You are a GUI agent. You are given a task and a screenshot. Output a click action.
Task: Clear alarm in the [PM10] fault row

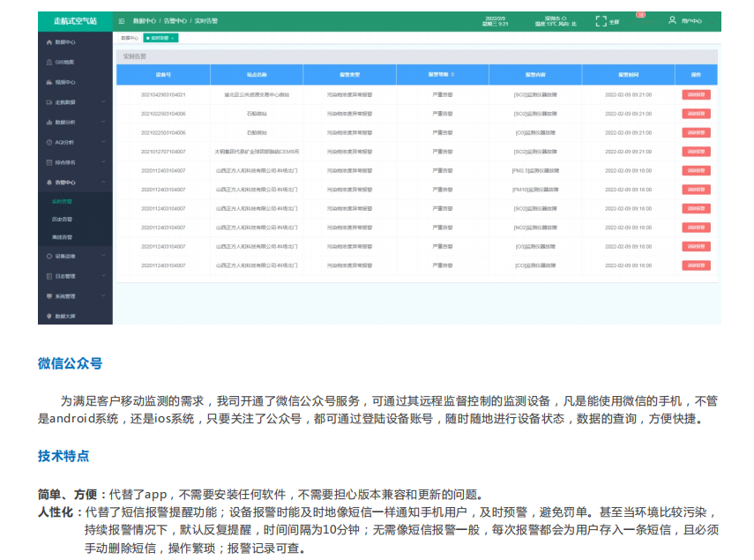(696, 190)
